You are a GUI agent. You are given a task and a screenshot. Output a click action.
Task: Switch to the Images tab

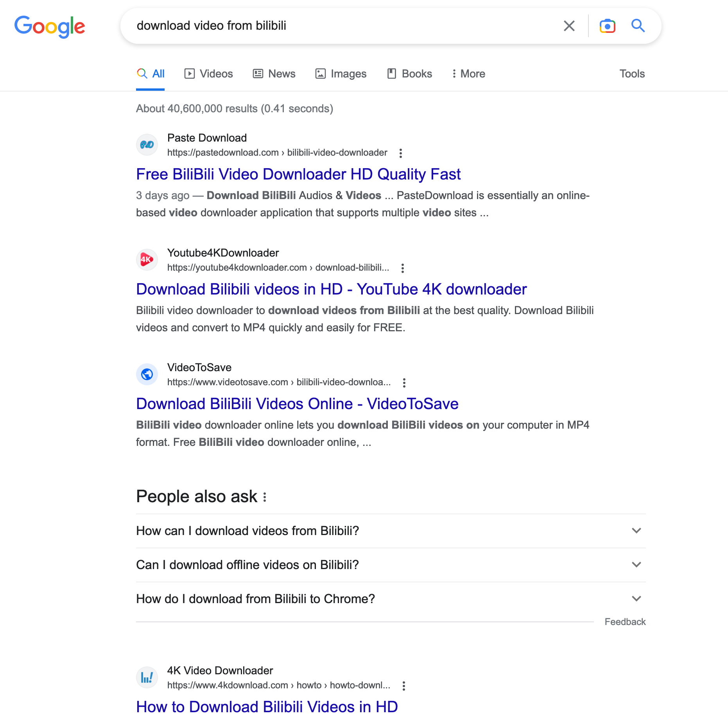point(341,74)
